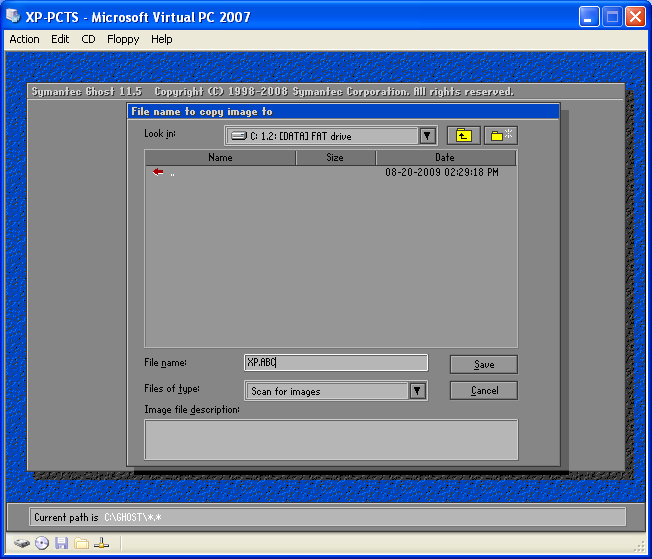Click the Save button
652x559 pixels.
(484, 364)
